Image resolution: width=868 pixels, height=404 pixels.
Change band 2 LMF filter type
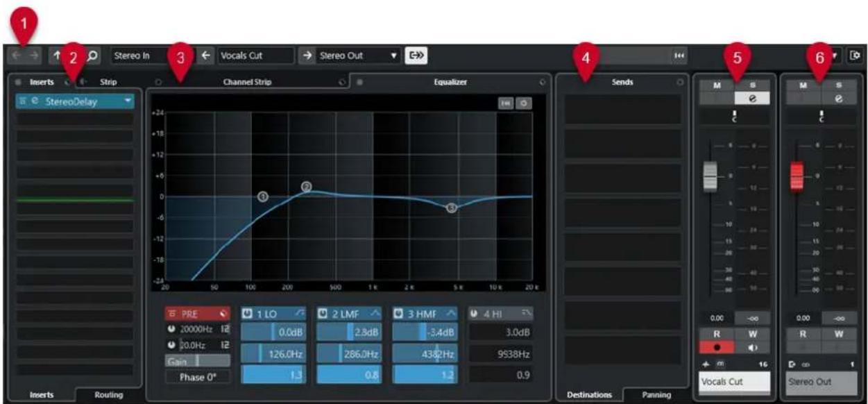coord(375,314)
